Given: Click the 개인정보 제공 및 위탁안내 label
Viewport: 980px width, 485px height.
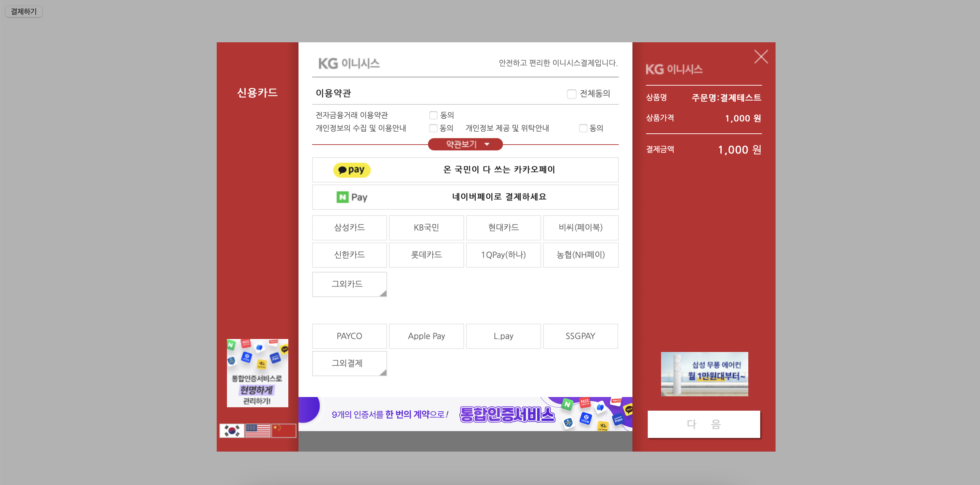Looking at the screenshot, I should 507,128.
